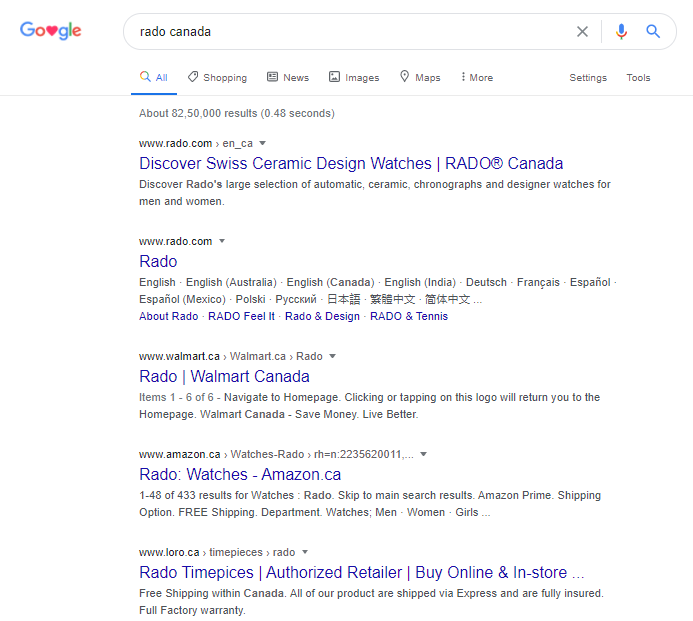Open search Tools
This screenshot has width=693, height=621.
638,78
